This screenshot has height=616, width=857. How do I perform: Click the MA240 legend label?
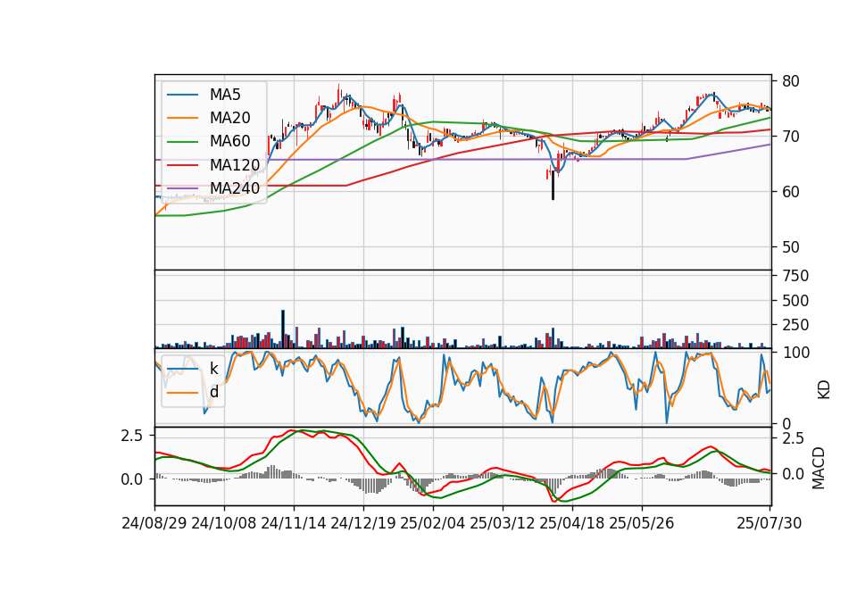pos(235,188)
